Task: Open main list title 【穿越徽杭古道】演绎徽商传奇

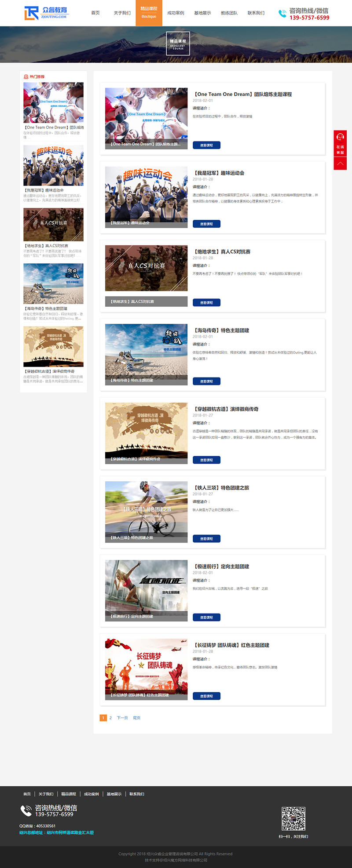Action: [x=226, y=409]
